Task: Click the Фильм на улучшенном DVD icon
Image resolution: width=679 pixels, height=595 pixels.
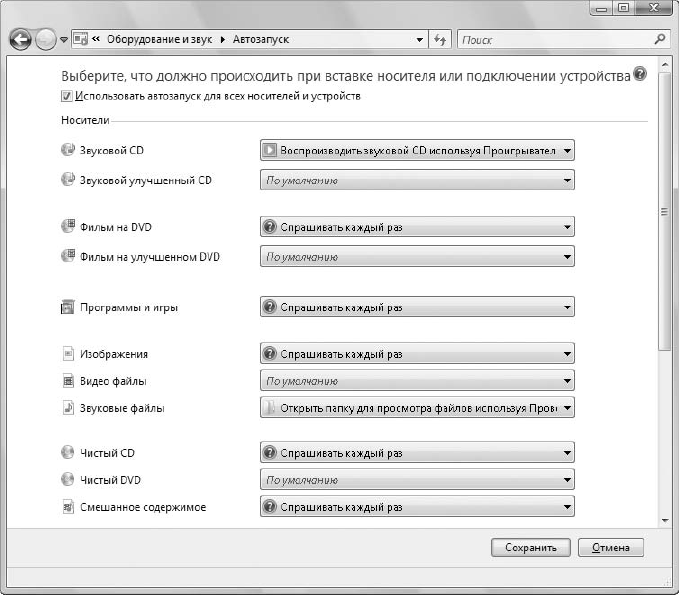Action: pyautogui.click(x=68, y=256)
